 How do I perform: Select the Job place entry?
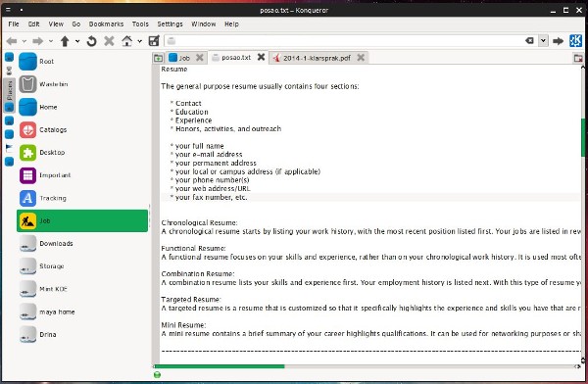click(82, 220)
